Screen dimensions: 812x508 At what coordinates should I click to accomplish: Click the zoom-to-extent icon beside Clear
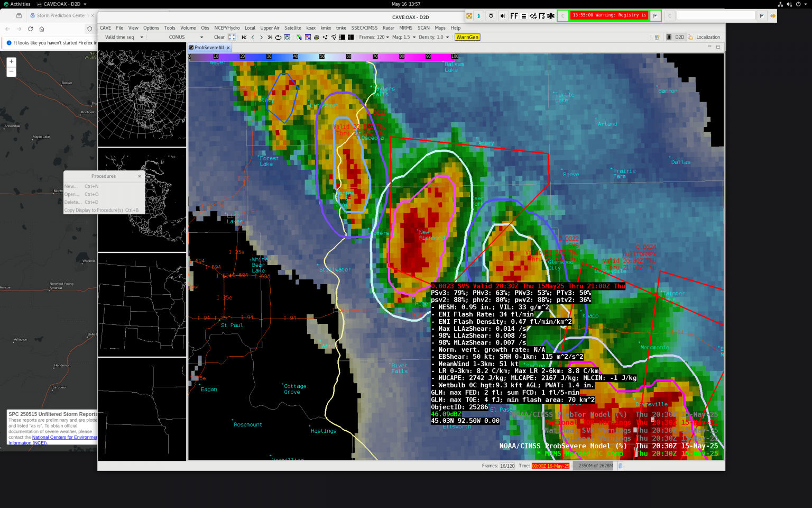[232, 37]
